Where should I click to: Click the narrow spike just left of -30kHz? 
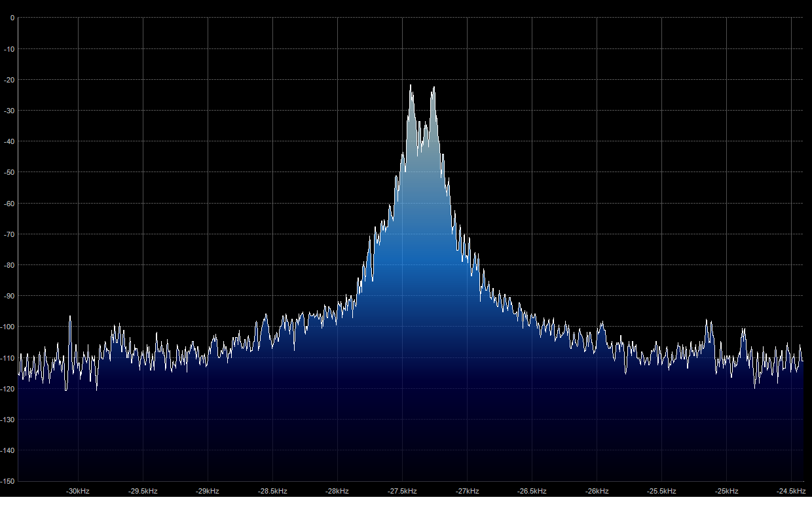[70, 317]
